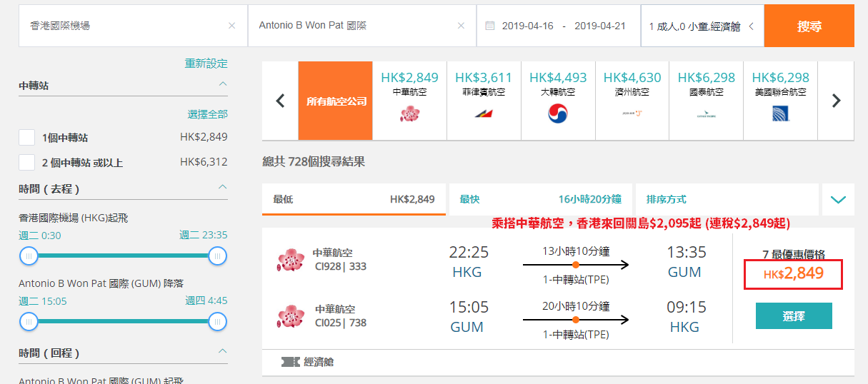
Task: Click China Airlines logo on CI928 flight
Action: (291, 261)
